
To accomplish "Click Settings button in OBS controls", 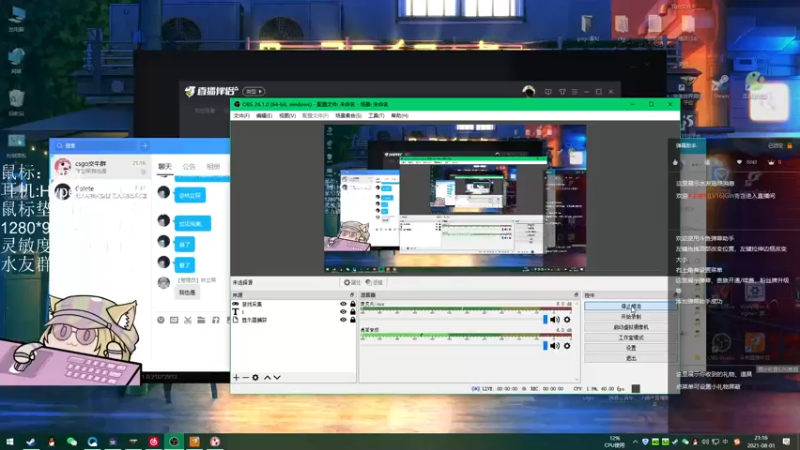I will (x=631, y=348).
